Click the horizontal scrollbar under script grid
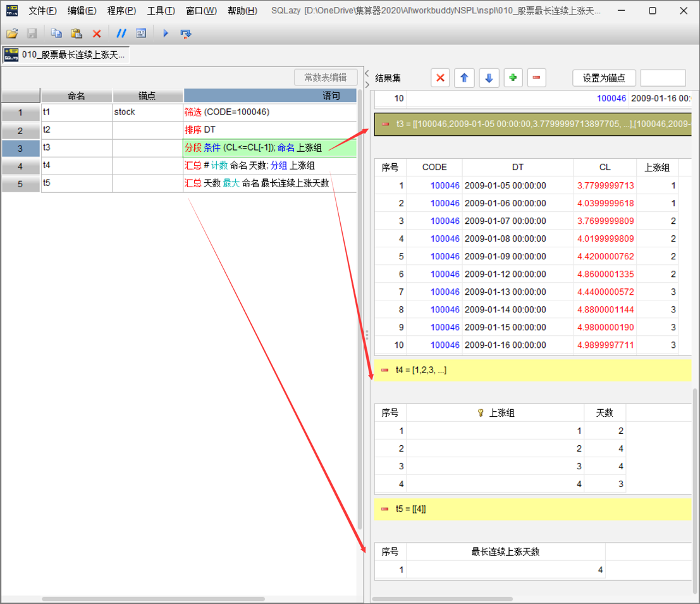The image size is (700, 604). (x=153, y=599)
